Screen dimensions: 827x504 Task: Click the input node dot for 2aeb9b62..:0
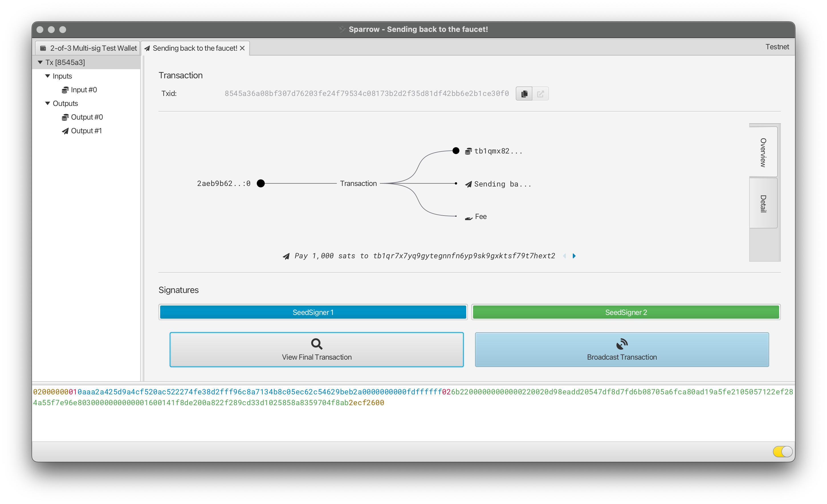(x=261, y=183)
